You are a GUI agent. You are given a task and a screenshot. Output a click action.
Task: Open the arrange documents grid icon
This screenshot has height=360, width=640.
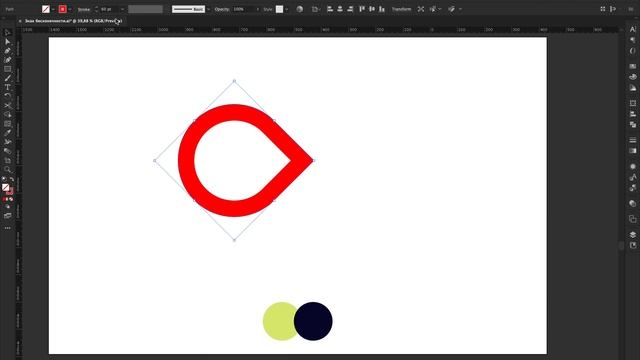pyautogui.click(x=603, y=9)
